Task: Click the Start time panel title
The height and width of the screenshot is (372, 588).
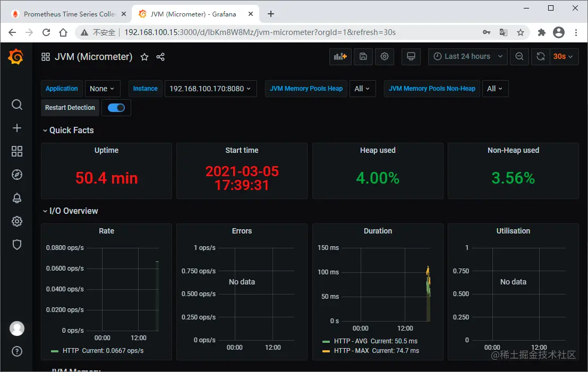Action: pyautogui.click(x=242, y=150)
